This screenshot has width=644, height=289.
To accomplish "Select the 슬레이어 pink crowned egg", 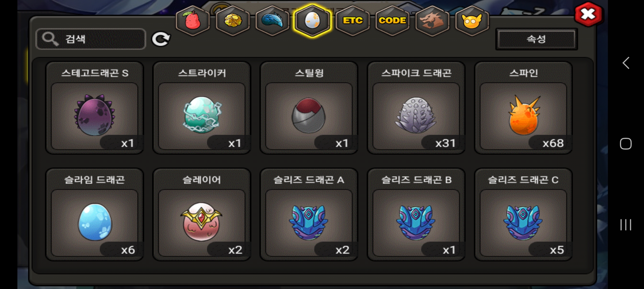I will tap(202, 215).
